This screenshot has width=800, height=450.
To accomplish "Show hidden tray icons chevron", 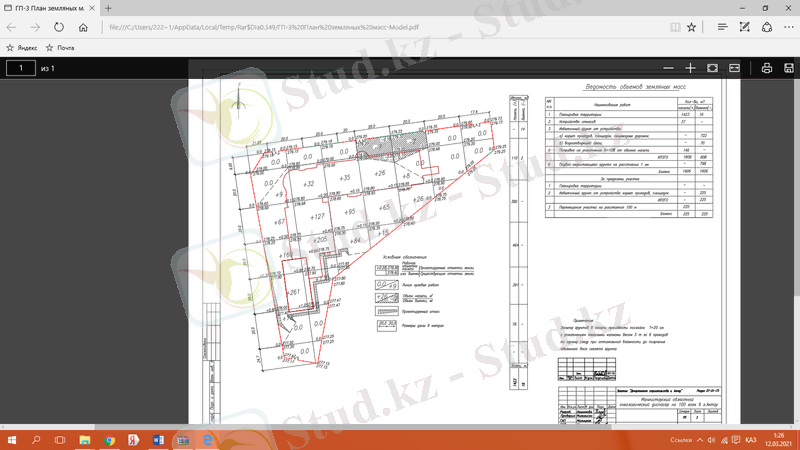I will tap(700, 440).
